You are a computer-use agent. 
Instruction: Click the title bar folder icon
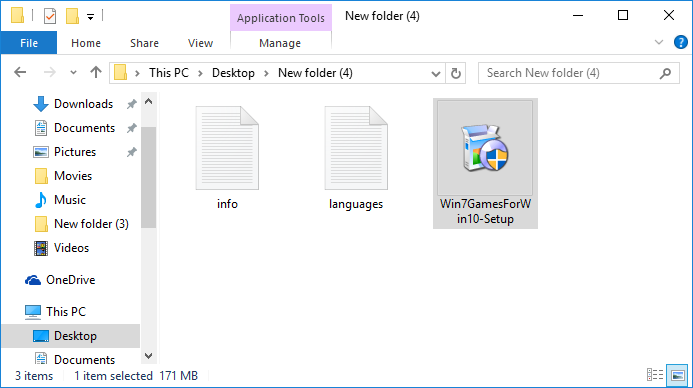[17, 15]
